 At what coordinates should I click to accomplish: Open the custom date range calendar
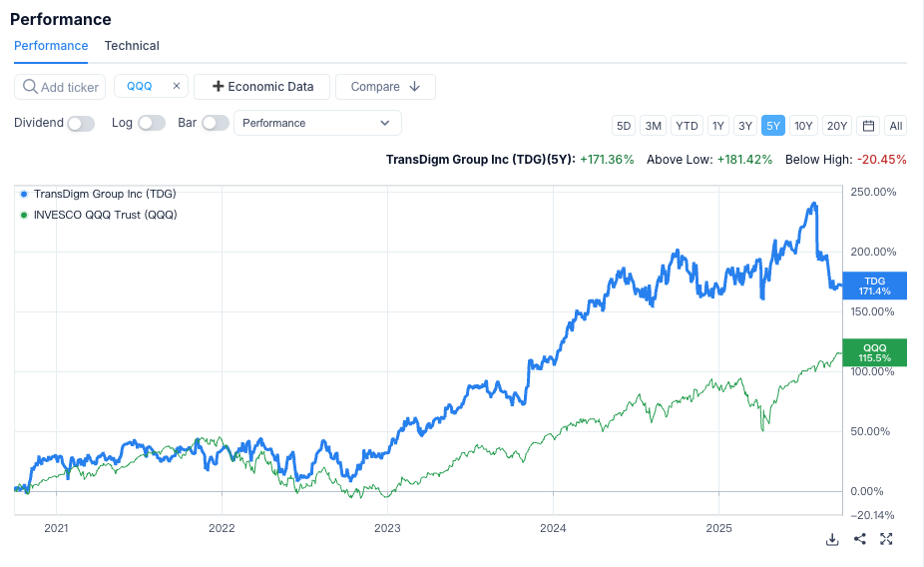coord(868,126)
